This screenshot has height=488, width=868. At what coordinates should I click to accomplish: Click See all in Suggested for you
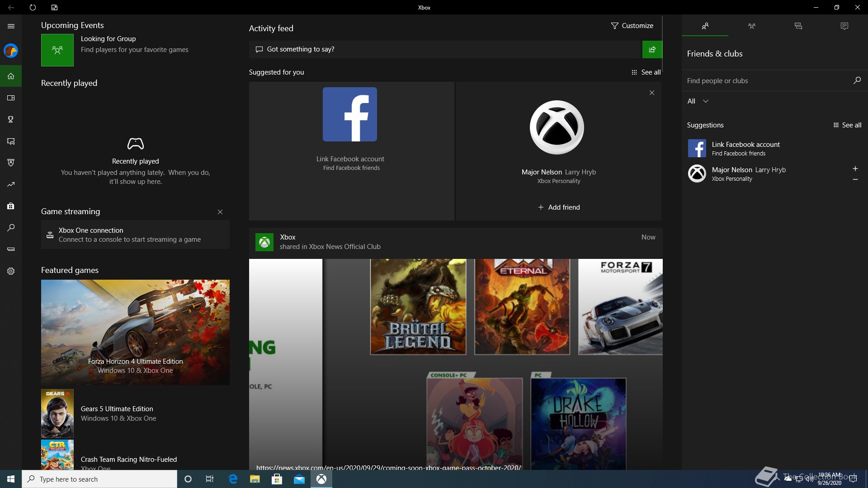[x=646, y=72]
